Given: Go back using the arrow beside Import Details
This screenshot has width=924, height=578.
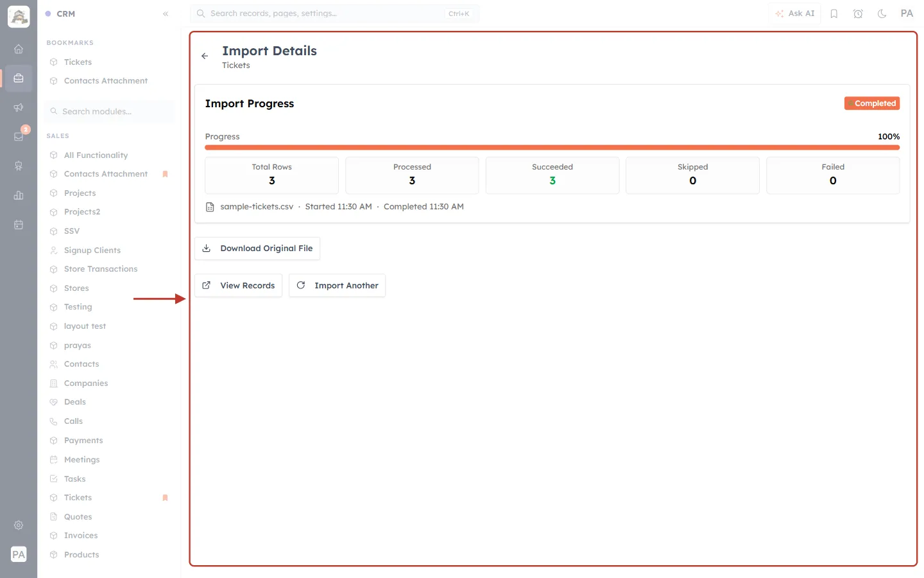Looking at the screenshot, I should (x=205, y=56).
